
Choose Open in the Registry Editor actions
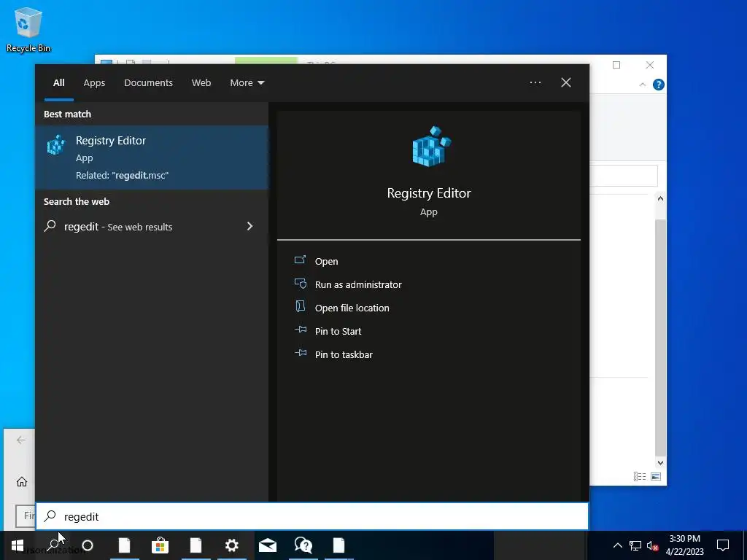click(326, 262)
